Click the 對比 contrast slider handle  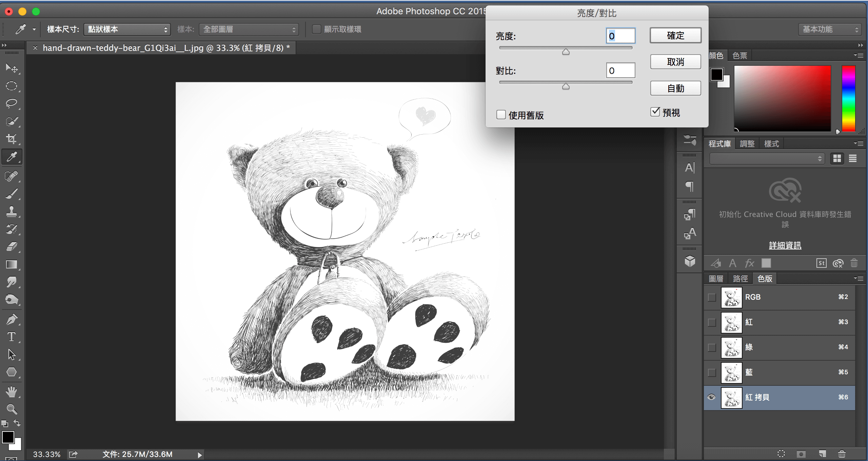[566, 87]
